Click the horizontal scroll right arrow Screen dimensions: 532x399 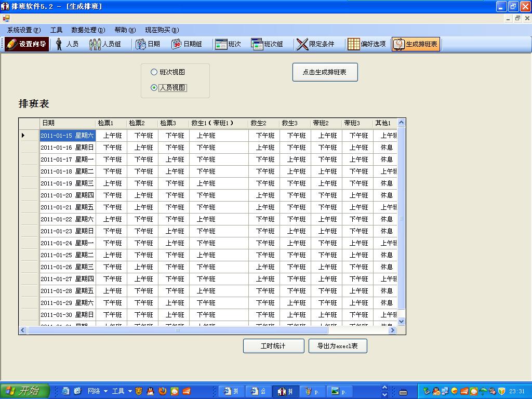coord(393,330)
